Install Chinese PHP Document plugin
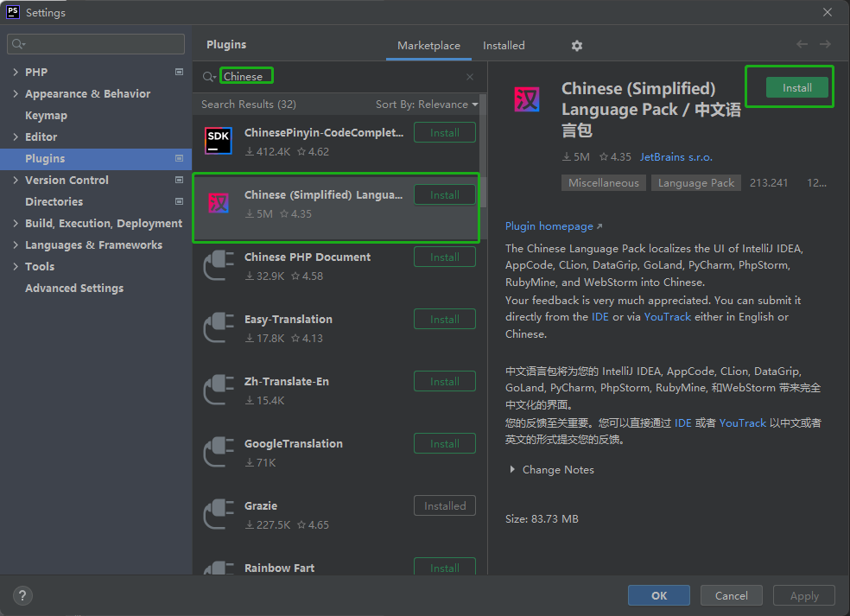 (445, 257)
